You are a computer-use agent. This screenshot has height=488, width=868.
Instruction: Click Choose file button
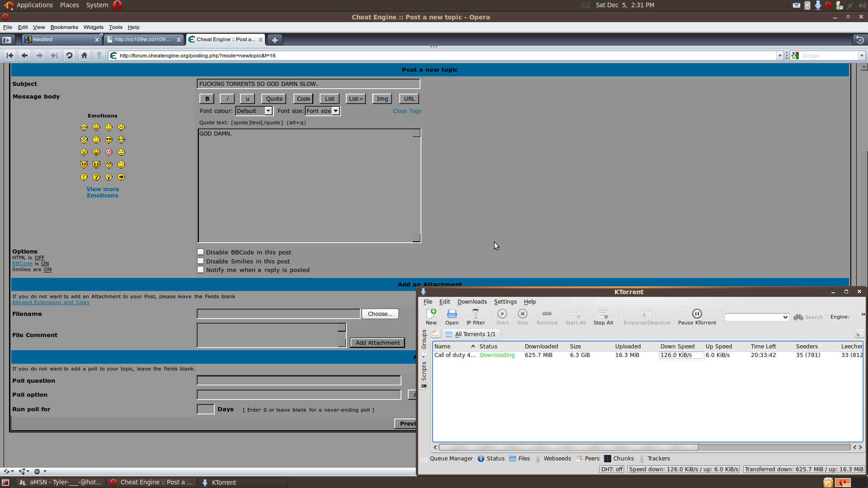pos(380,314)
